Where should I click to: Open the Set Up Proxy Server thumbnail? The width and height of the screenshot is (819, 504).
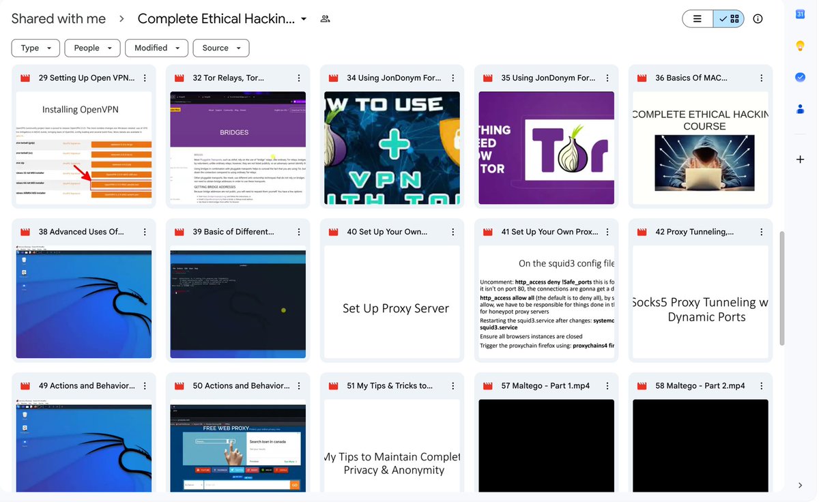(392, 302)
